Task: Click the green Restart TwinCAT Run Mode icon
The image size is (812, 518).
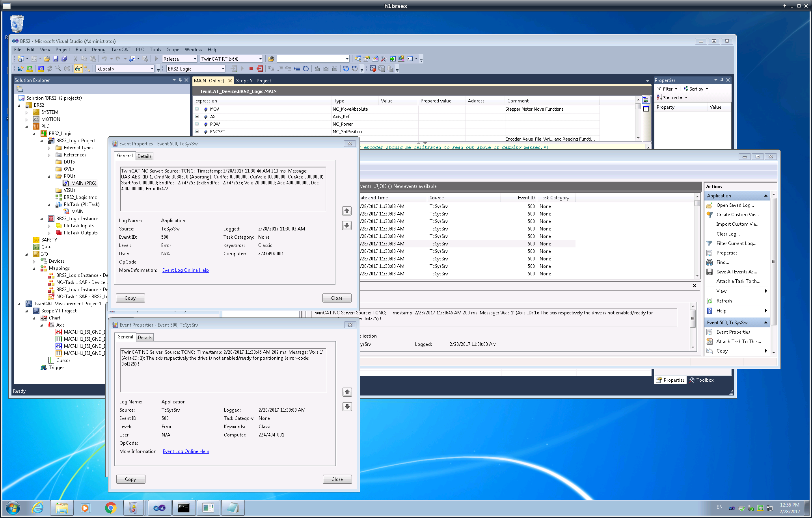Action: (30, 69)
